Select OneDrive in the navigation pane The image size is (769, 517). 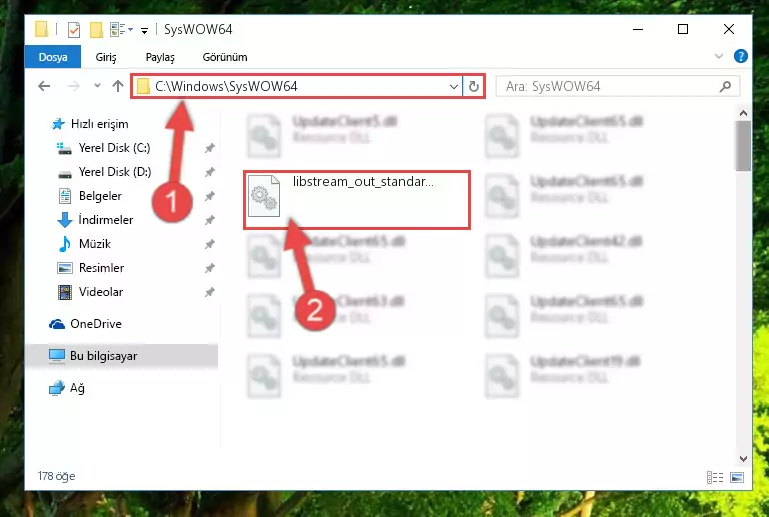click(x=96, y=324)
